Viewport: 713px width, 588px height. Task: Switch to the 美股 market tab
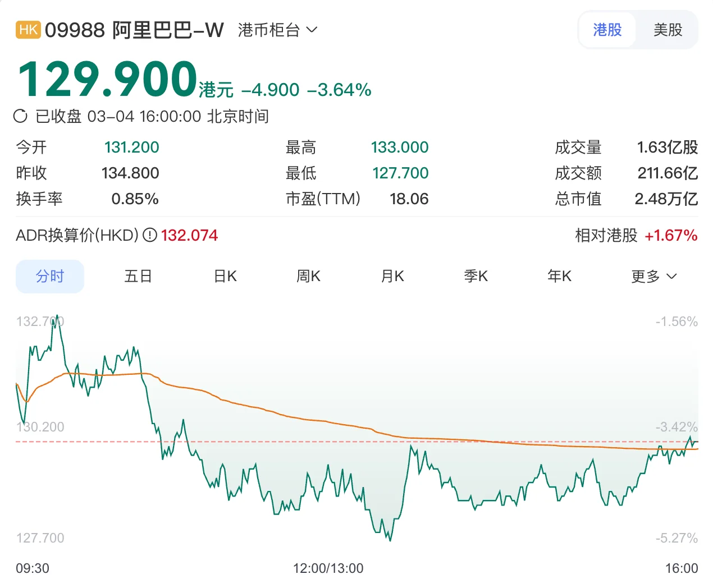668,30
